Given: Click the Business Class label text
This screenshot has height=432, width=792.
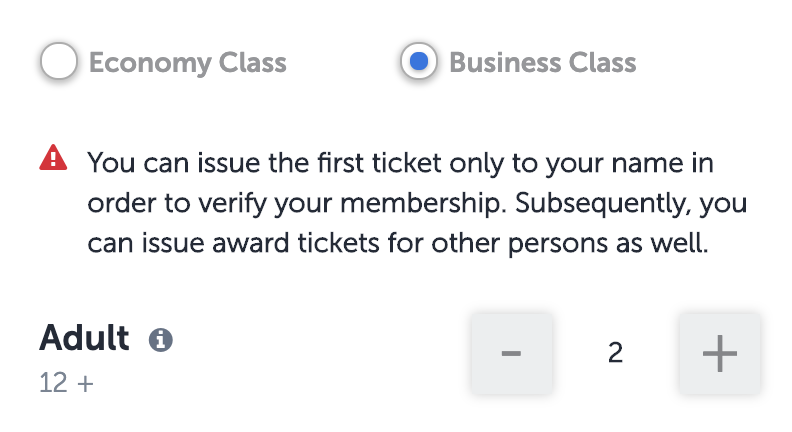Looking at the screenshot, I should (x=542, y=63).
